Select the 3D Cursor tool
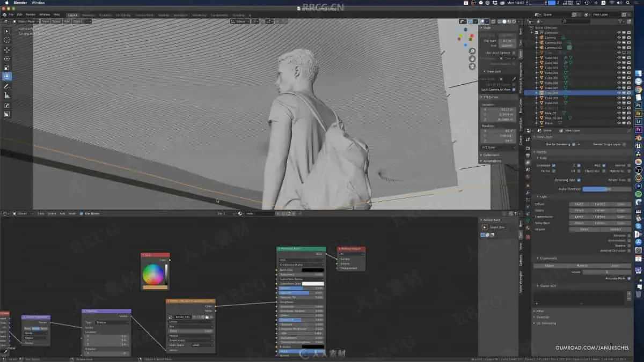644x362 pixels. tap(7, 40)
